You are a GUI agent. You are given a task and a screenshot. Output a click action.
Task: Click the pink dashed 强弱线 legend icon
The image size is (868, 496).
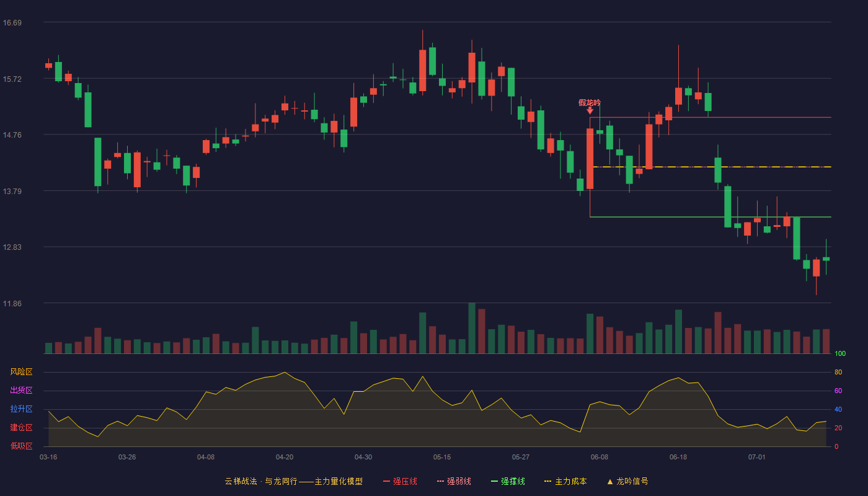440,481
